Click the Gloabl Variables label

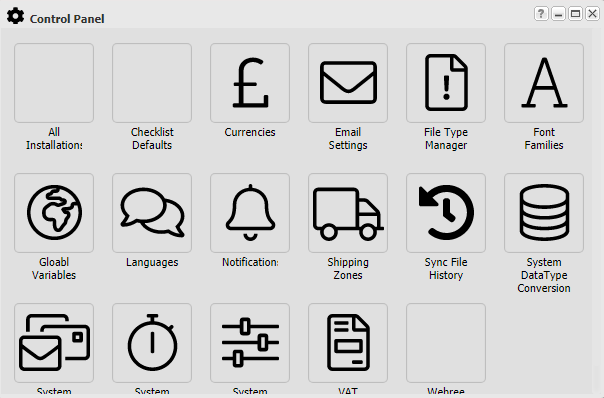click(x=54, y=269)
